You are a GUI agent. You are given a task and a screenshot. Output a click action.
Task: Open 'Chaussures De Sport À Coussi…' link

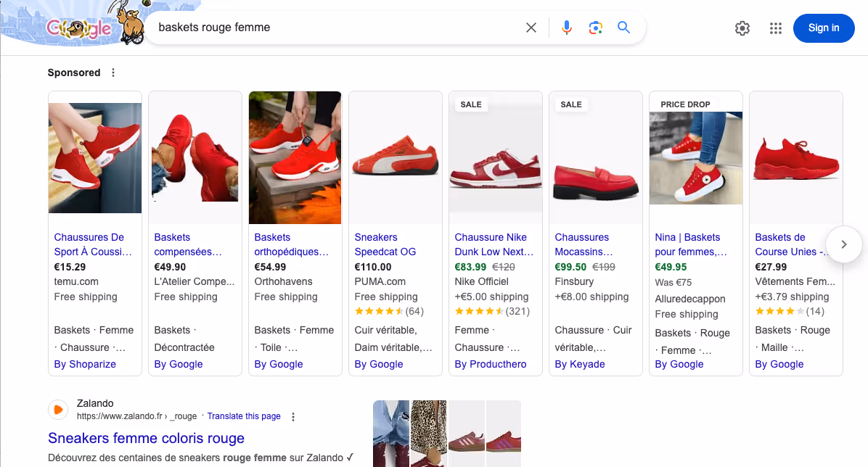coord(93,244)
